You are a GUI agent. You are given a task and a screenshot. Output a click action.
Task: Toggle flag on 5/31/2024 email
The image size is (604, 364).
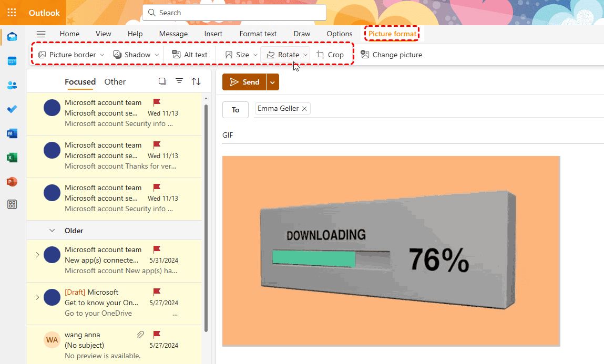(x=157, y=249)
